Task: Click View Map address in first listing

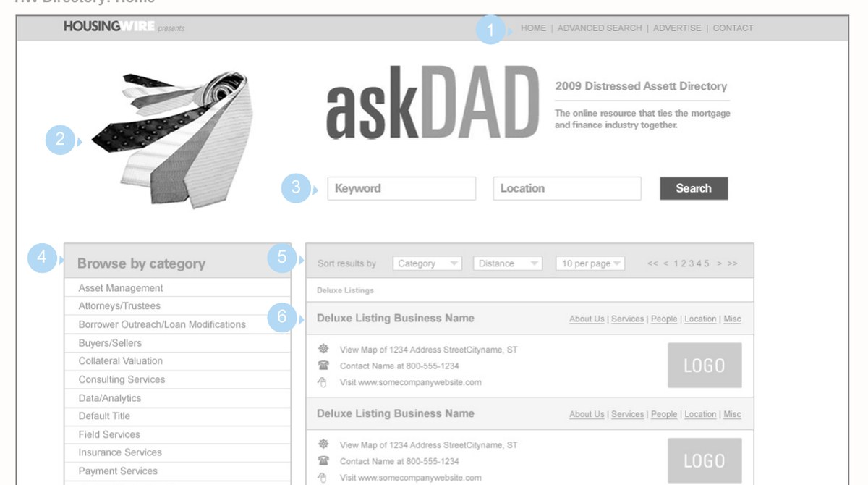Action: [x=429, y=350]
